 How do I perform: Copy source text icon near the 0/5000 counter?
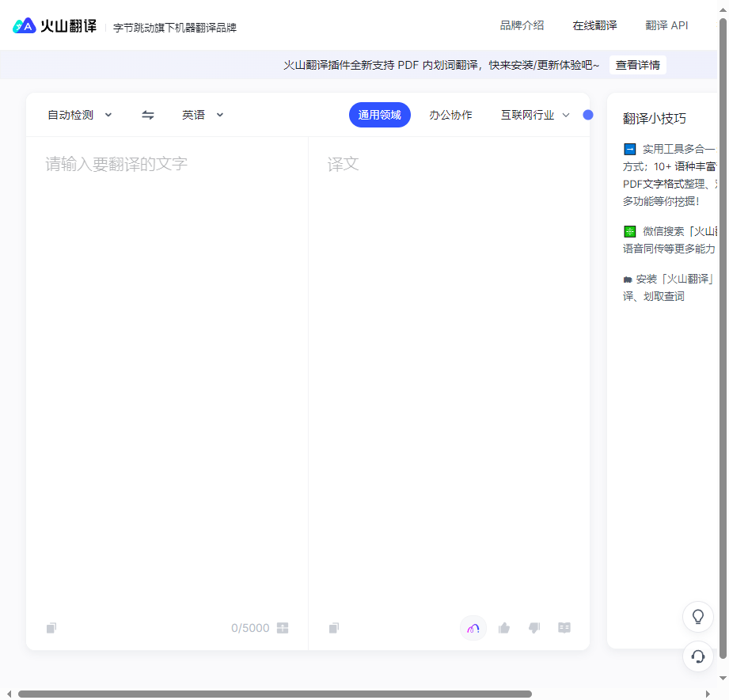point(51,628)
